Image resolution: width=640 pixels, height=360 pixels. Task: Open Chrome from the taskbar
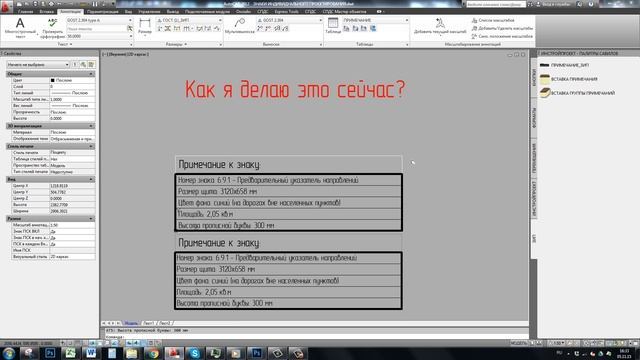click(x=153, y=353)
